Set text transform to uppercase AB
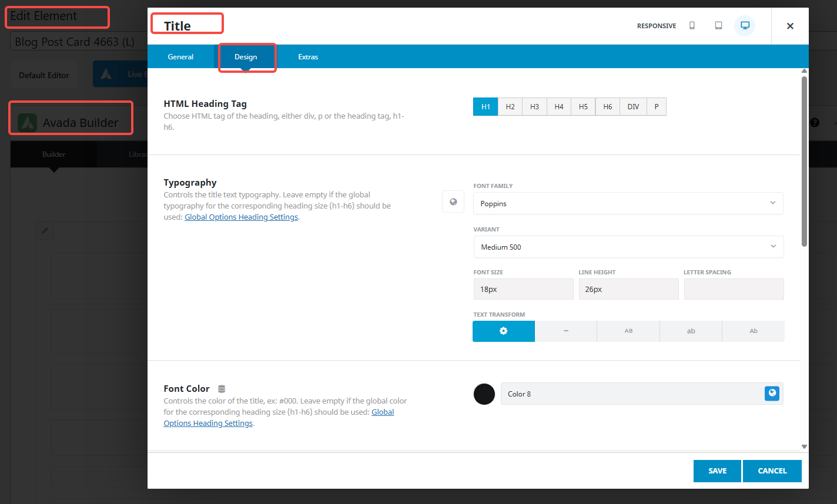This screenshot has height=504, width=837. pos(628,331)
